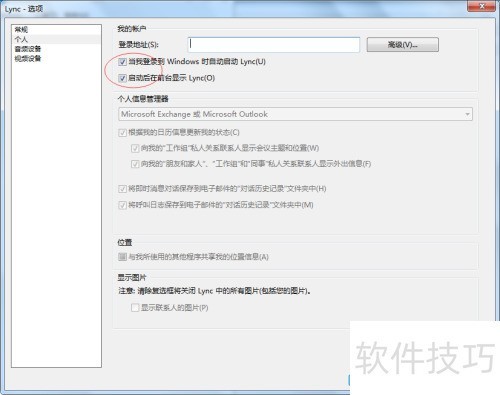Open 视频设备 settings page
Viewport: 500px width, 395px height.
click(28, 59)
